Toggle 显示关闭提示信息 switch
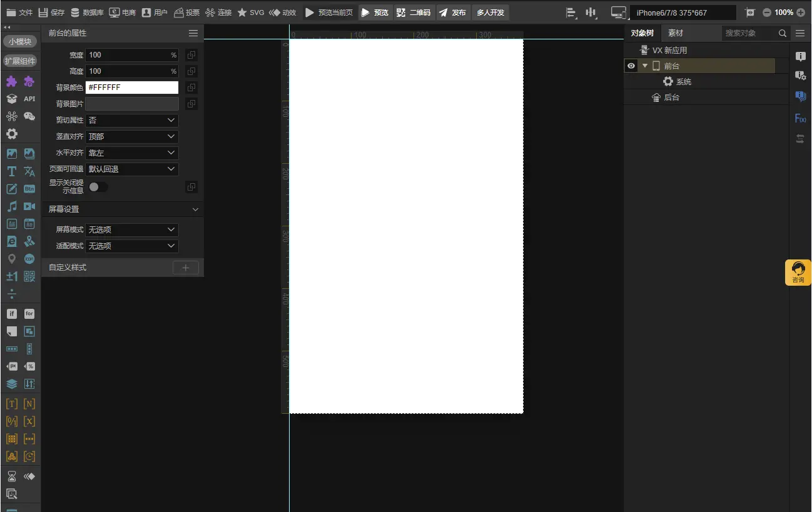 [x=98, y=187]
